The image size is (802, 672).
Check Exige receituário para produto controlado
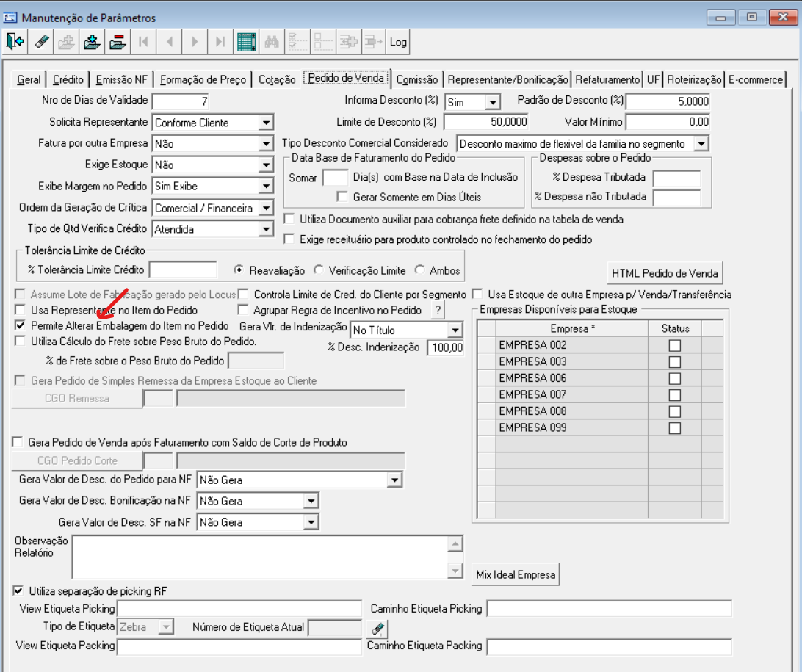click(x=289, y=239)
